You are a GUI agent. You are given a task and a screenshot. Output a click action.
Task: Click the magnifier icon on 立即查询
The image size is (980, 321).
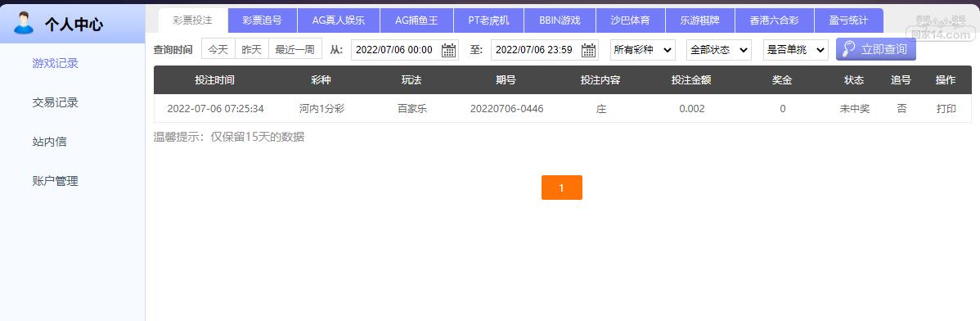tap(849, 49)
